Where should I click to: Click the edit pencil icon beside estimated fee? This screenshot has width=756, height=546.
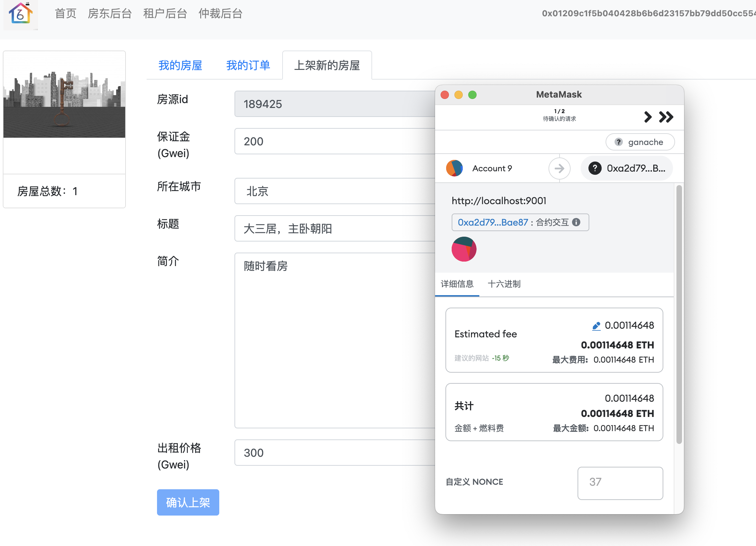(x=596, y=326)
